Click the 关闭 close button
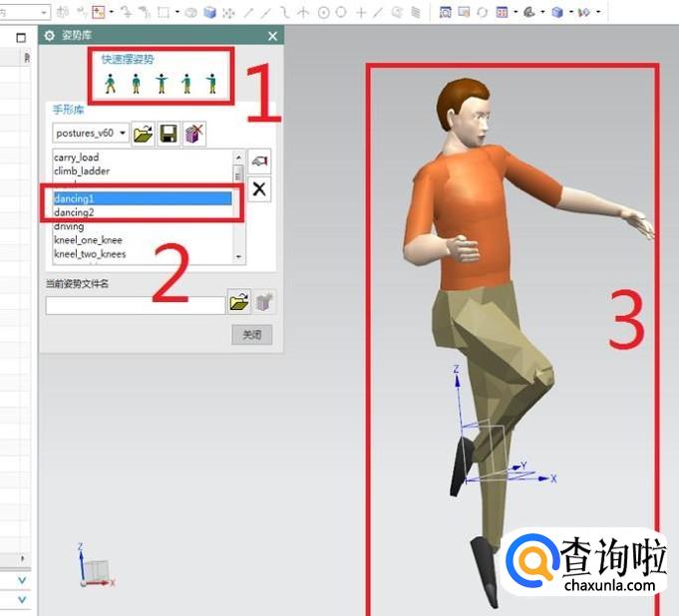679x616 pixels. click(x=251, y=335)
